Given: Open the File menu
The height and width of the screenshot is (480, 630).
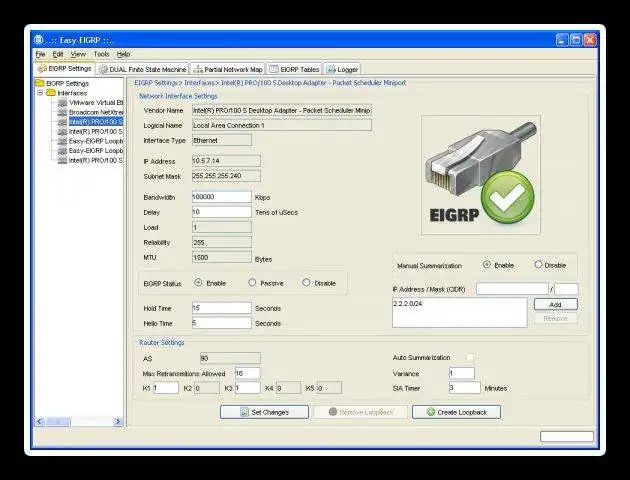Looking at the screenshot, I should pyautogui.click(x=40, y=54).
